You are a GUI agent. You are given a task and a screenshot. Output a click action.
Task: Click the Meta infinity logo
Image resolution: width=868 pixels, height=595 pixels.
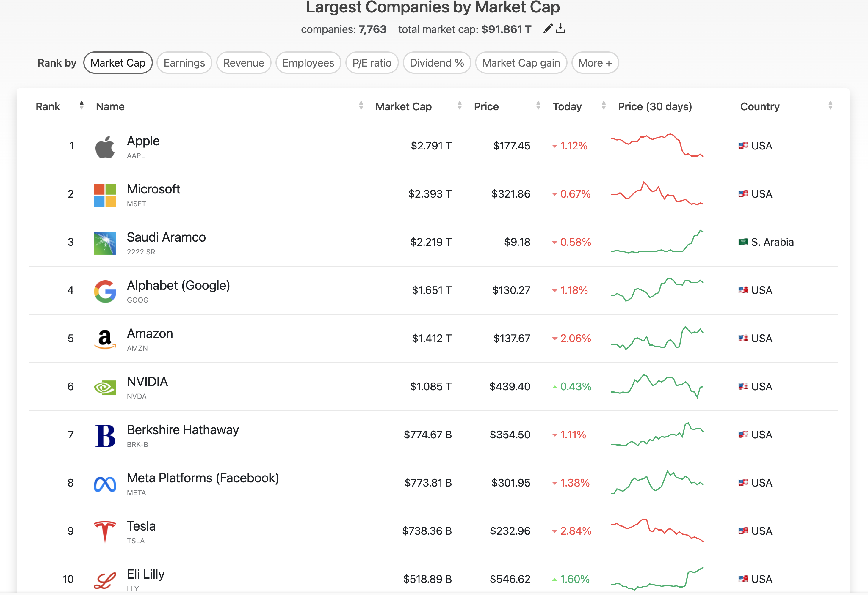coord(105,484)
